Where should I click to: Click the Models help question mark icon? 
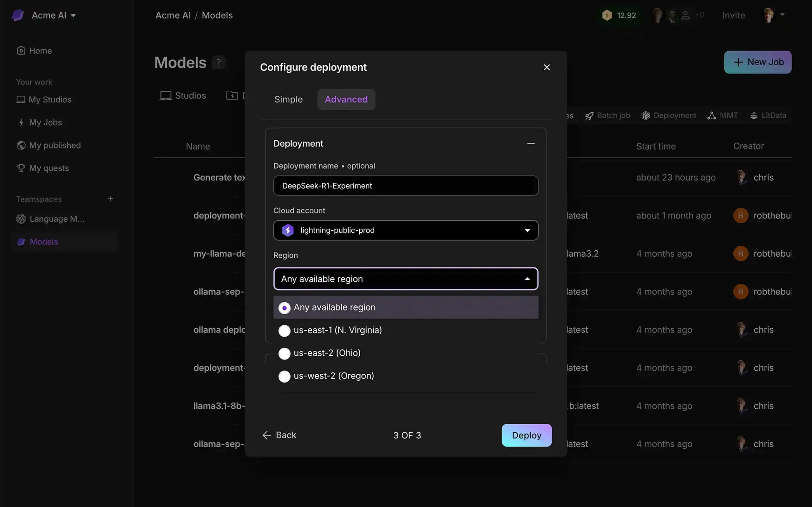click(x=219, y=63)
